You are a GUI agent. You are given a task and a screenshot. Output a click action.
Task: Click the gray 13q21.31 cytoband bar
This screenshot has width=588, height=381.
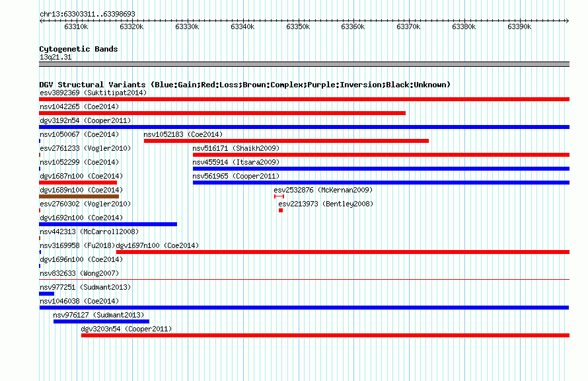coord(304,64)
